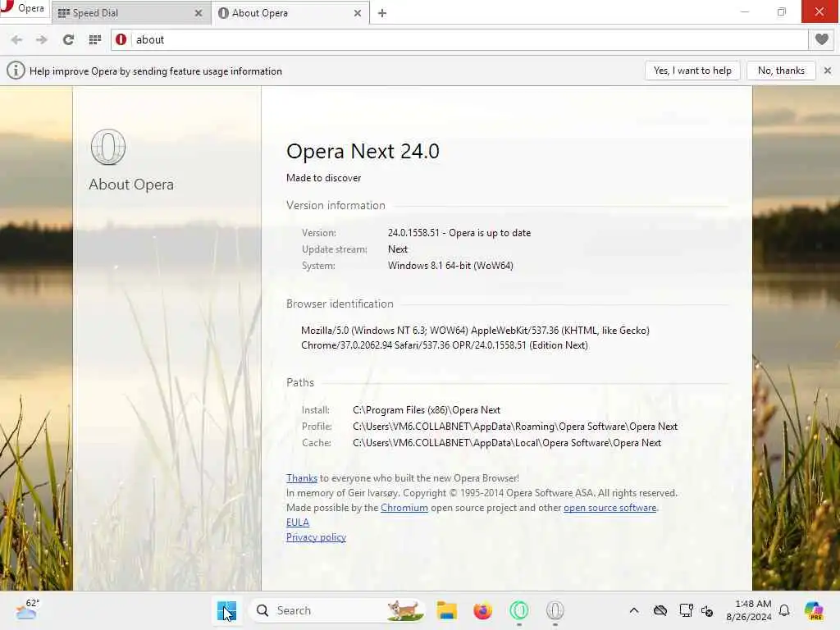Viewport: 840px width, 630px height.
Task: Click the taskbar Search box
Action: [x=337, y=610]
